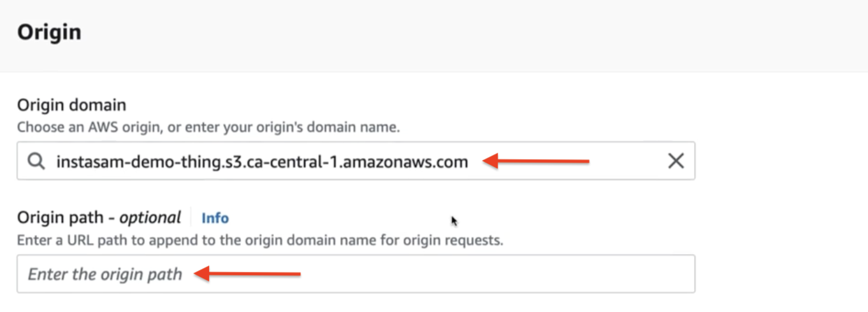
Task: Click the "Enter the origin path" placeholder text
Action: 105,274
